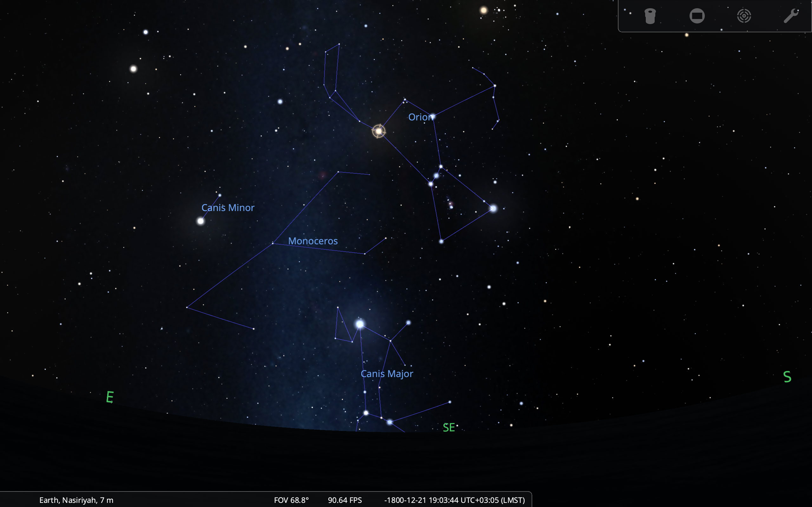Click the green S cardinal marker
Screen dimensions: 812x507
click(787, 377)
